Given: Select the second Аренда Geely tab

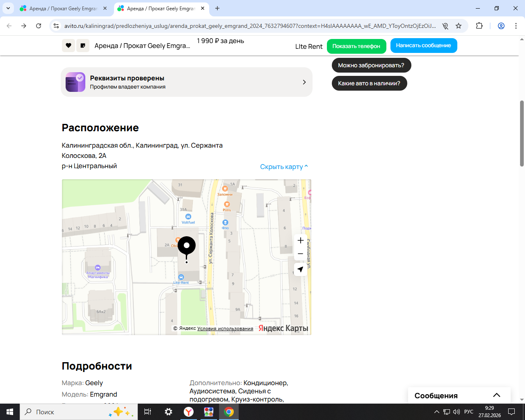Looking at the screenshot, I should (161, 8).
